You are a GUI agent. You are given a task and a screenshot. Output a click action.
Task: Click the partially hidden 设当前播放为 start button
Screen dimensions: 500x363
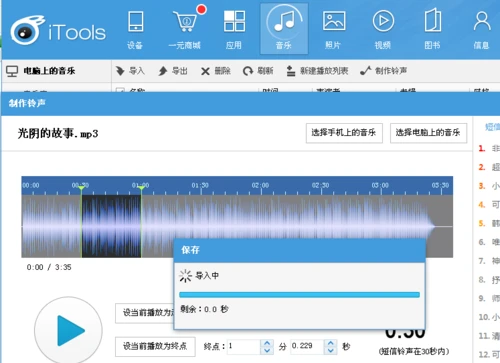pos(145,313)
